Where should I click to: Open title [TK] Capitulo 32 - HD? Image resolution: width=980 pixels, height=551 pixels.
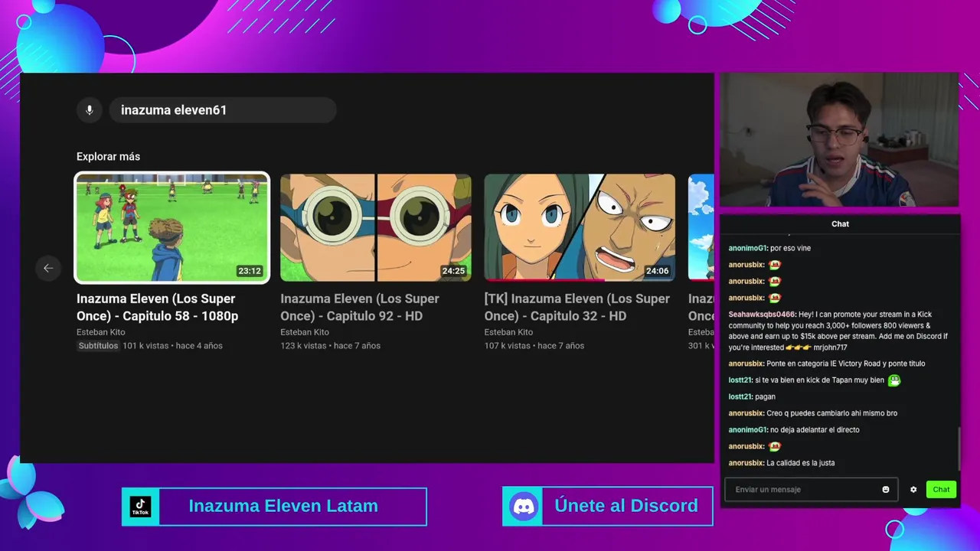577,307
